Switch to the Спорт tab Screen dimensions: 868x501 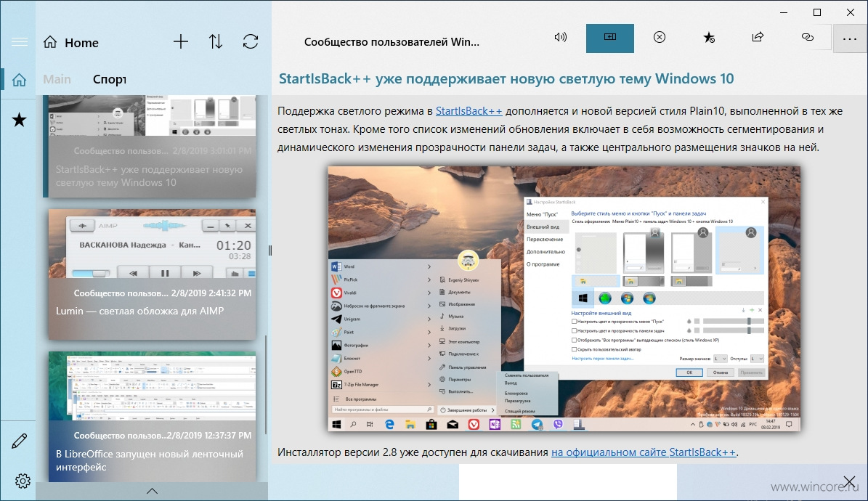tap(110, 79)
